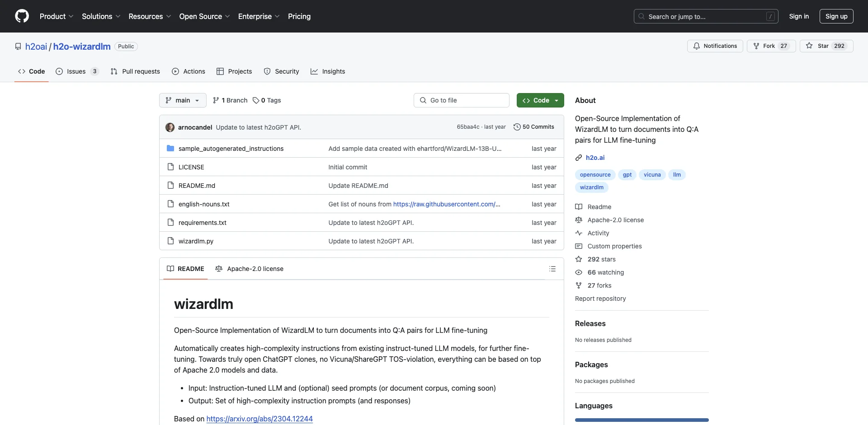This screenshot has width=868, height=425.
Task: Open the h2o-wizardlm repository link
Action: click(x=82, y=47)
